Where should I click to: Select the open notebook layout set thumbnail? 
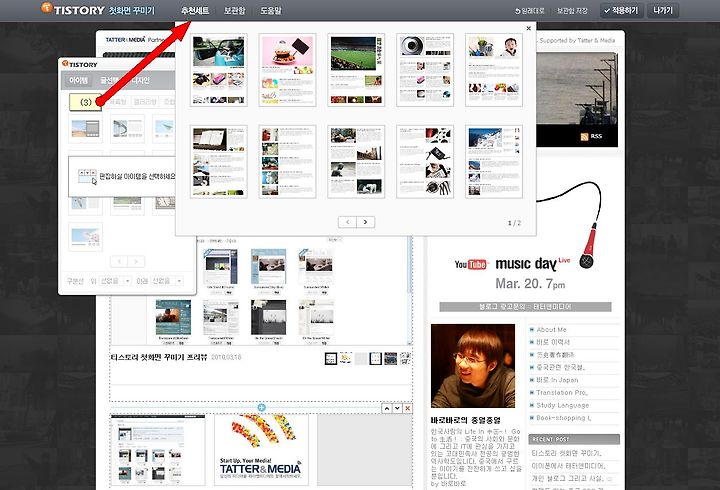[x=219, y=162]
